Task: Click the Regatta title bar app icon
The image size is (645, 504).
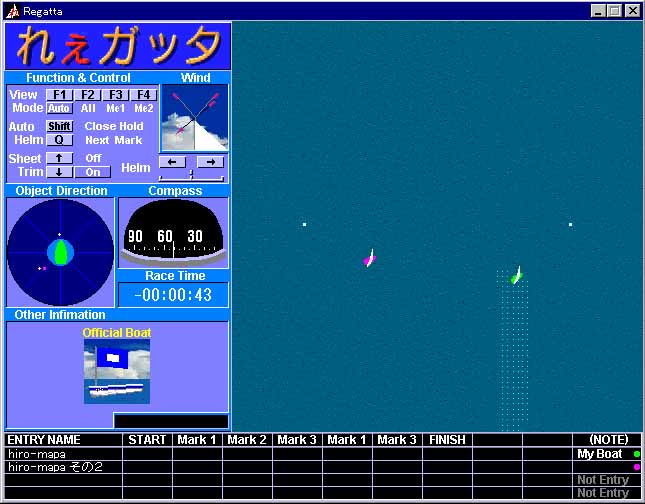Action: pos(13,11)
